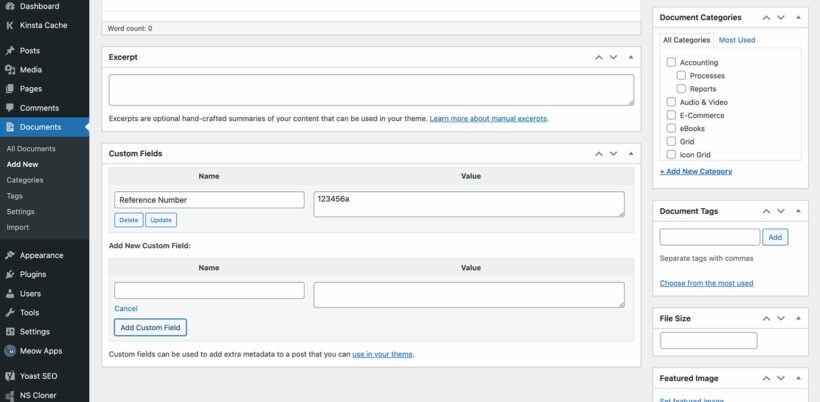The image size is (820, 402).
Task: Focus the Excerpt text area
Action: click(x=371, y=90)
